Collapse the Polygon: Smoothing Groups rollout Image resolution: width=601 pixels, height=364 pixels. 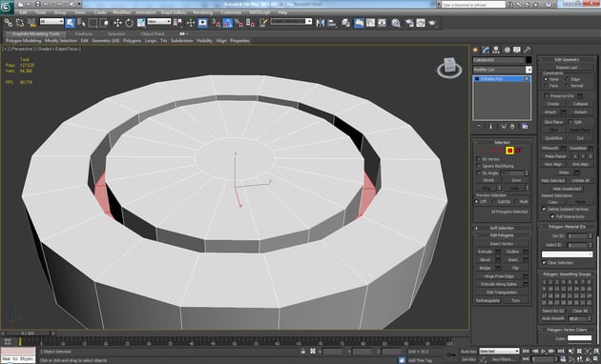(567, 274)
